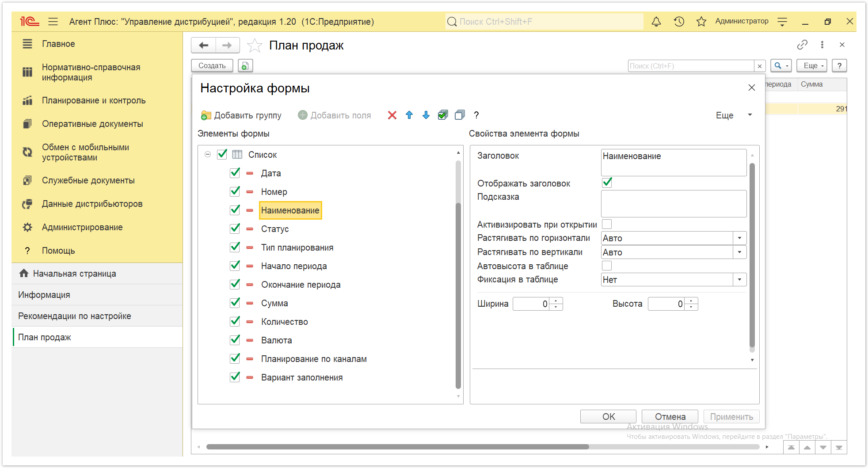
Task: Increase Ширина with the up stepper
Action: point(556,301)
